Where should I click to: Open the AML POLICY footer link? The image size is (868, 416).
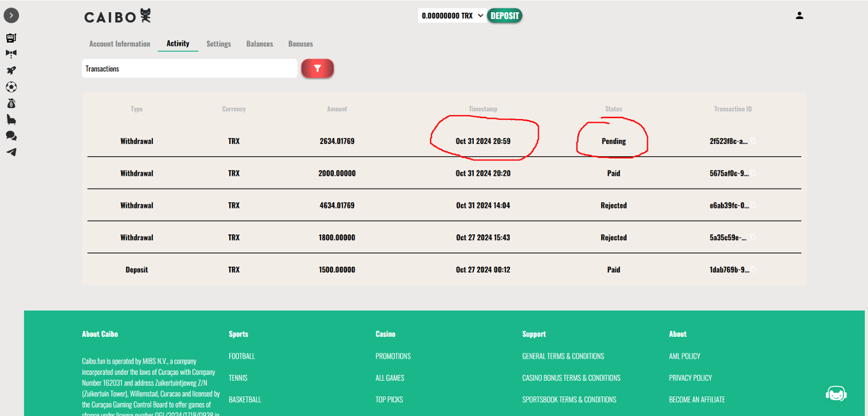click(x=684, y=356)
